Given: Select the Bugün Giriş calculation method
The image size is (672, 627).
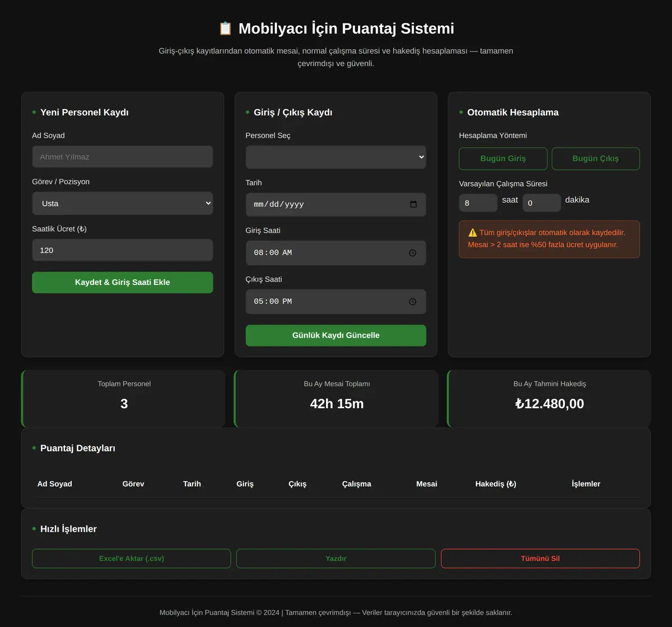Looking at the screenshot, I should pyautogui.click(x=503, y=158).
